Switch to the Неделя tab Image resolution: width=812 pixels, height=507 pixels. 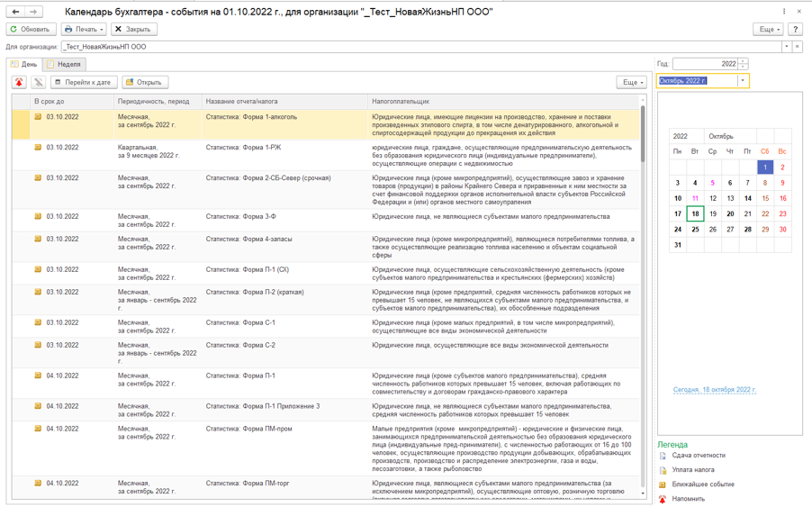[x=64, y=64]
